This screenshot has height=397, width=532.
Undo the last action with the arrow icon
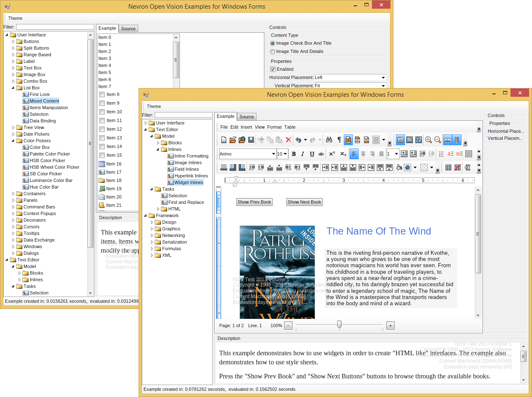tap(299, 139)
